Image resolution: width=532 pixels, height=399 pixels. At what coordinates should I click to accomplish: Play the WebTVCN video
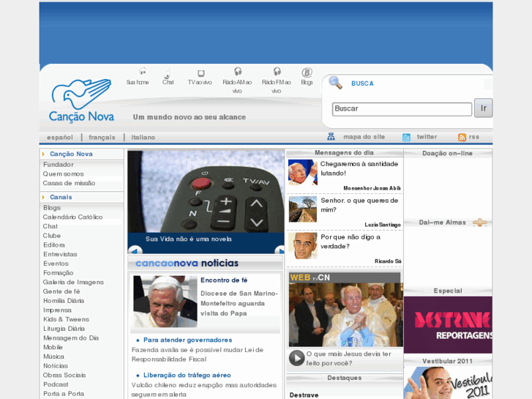click(296, 358)
